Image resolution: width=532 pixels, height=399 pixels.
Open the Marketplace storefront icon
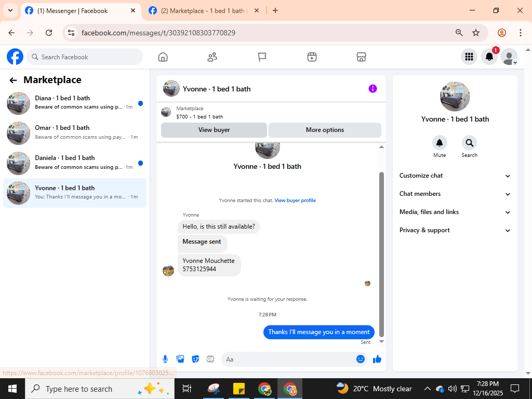tap(362, 57)
